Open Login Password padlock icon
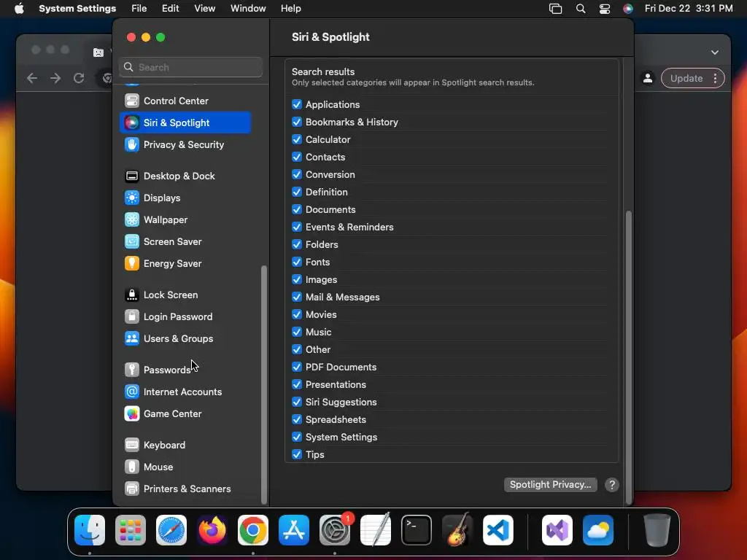This screenshot has width=747, height=560. [132, 317]
